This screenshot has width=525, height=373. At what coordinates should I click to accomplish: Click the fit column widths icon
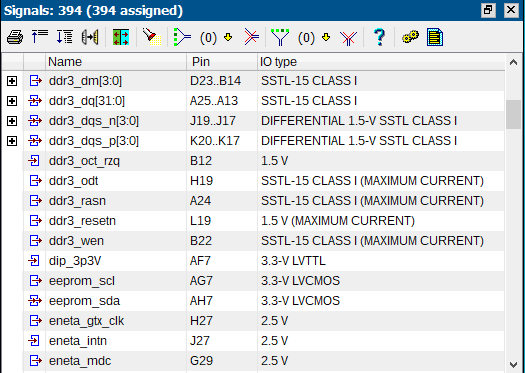pos(90,37)
